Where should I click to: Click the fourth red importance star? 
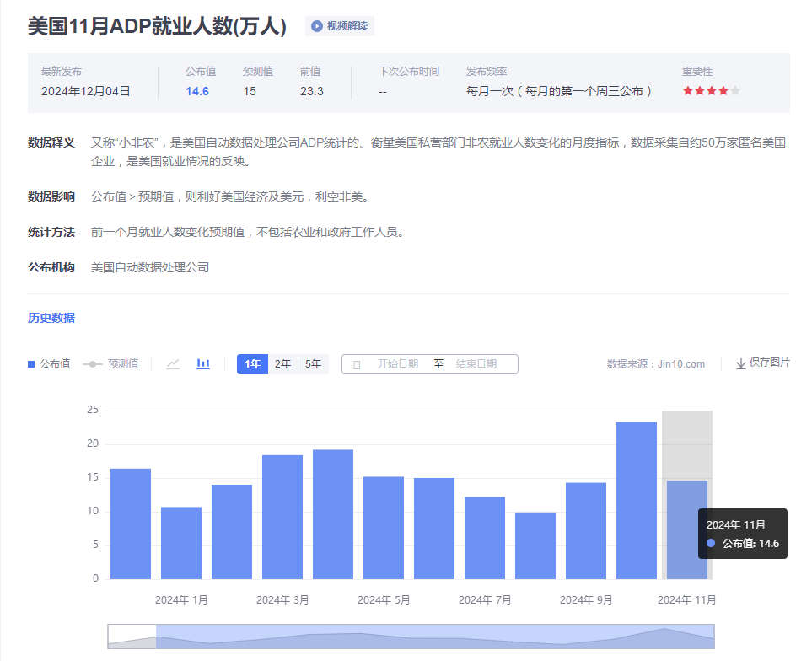click(x=723, y=91)
